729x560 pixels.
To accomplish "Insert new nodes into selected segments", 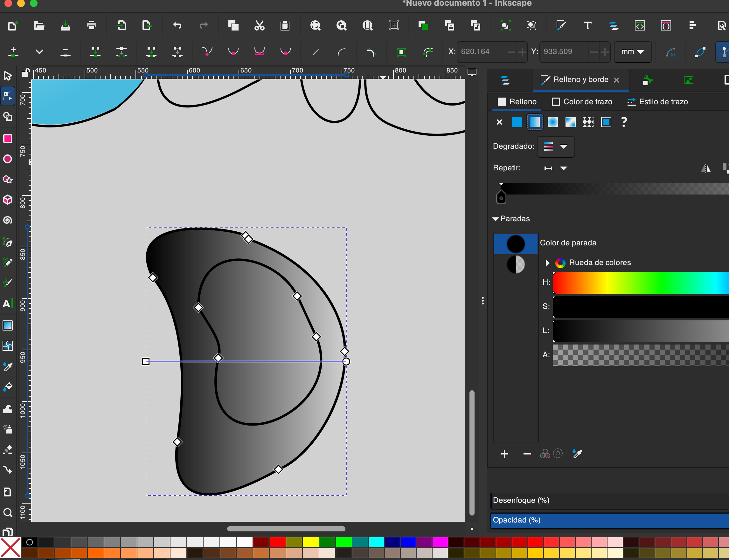I will tap(13, 52).
